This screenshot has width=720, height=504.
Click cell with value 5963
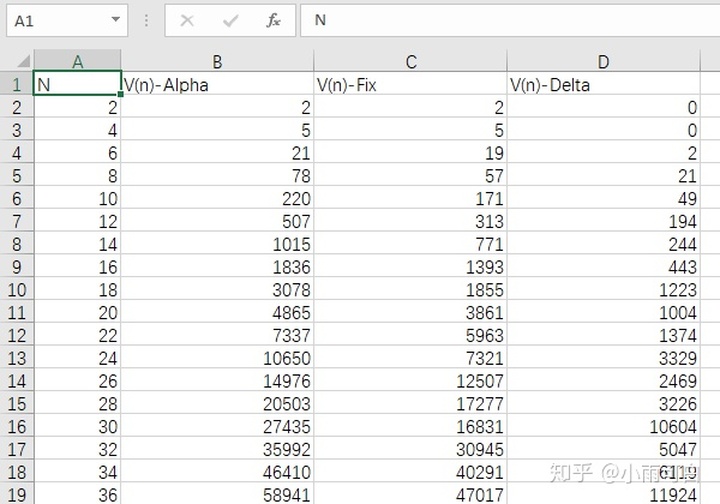tap(411, 335)
